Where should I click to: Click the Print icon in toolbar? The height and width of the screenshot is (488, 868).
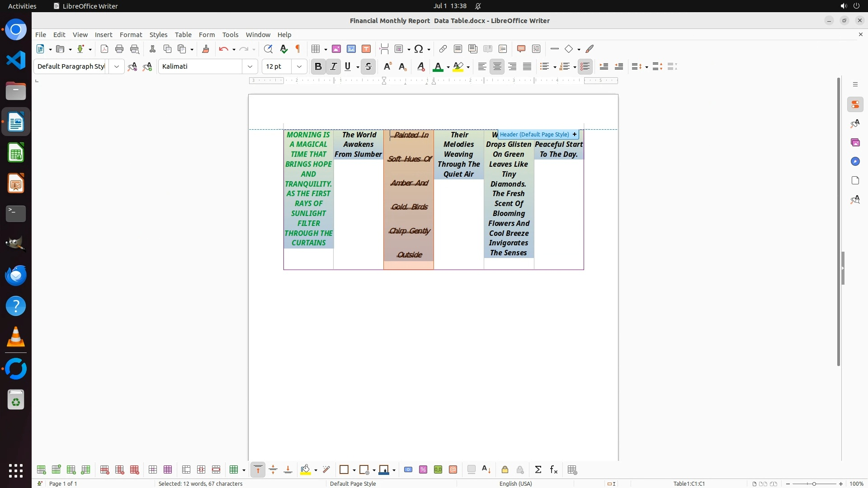click(x=119, y=49)
